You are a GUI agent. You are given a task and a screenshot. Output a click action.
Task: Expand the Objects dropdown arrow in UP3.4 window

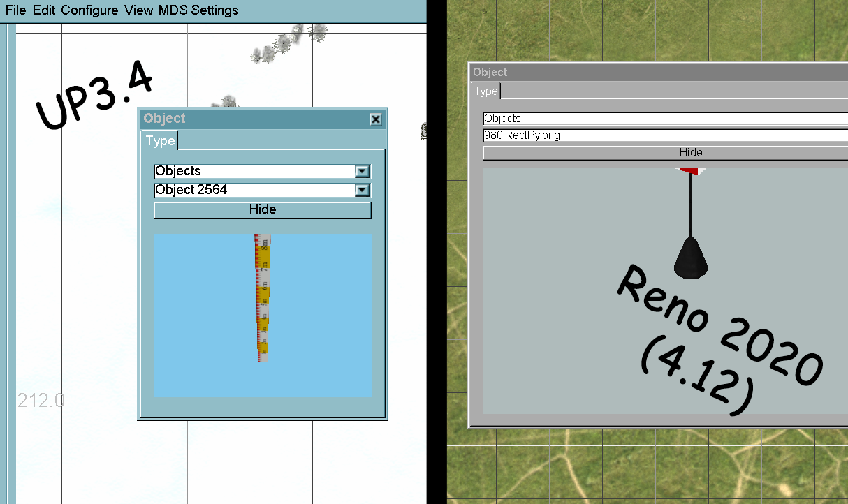coord(362,171)
